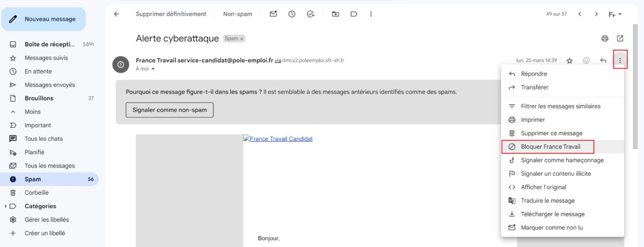644x247 pixels.
Task: Select Marquer comme non lu
Action: 562,228
